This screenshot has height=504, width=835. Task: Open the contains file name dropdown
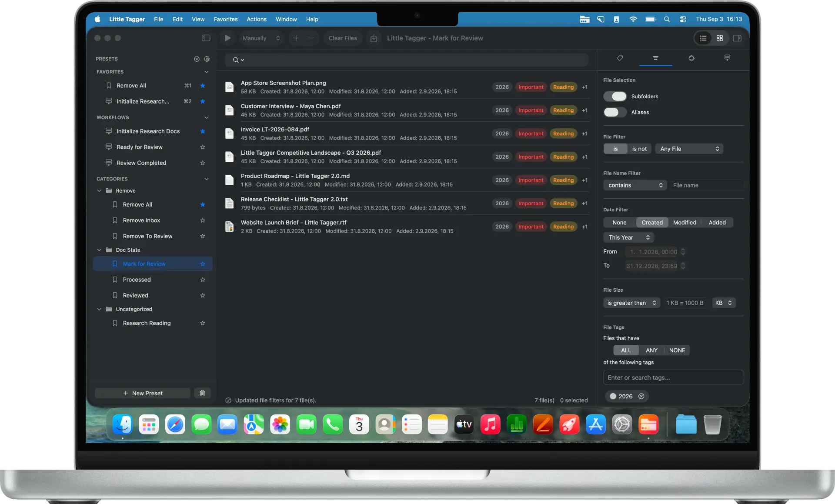coord(635,185)
